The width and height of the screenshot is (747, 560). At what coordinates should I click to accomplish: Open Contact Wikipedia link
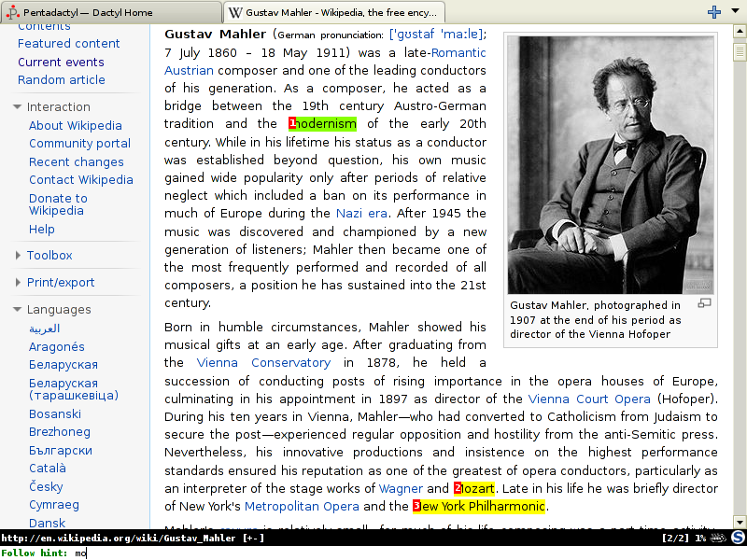pyautogui.click(x=81, y=179)
